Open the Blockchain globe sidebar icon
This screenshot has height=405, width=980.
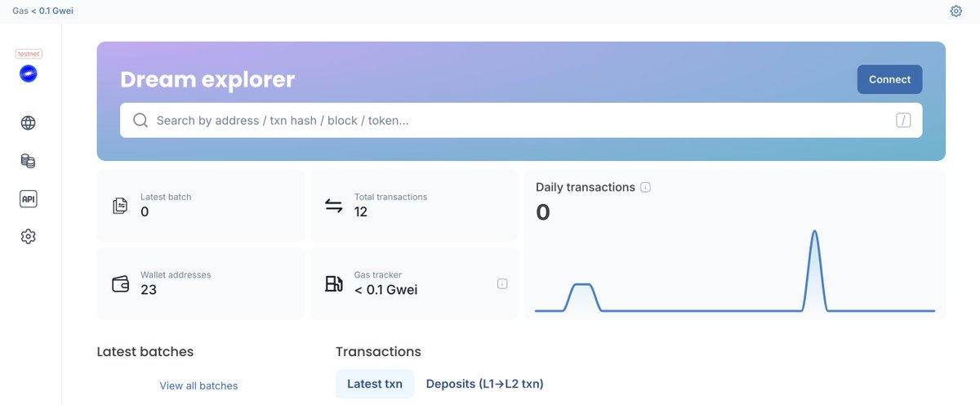click(x=29, y=123)
